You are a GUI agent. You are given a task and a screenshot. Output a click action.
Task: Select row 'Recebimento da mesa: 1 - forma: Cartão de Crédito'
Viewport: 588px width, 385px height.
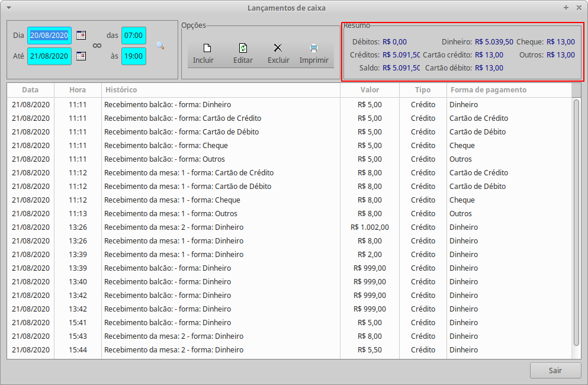click(x=289, y=172)
